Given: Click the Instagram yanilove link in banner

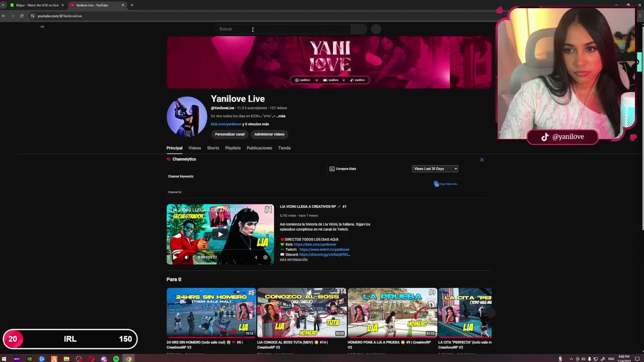Looking at the screenshot, I should coord(302,80).
